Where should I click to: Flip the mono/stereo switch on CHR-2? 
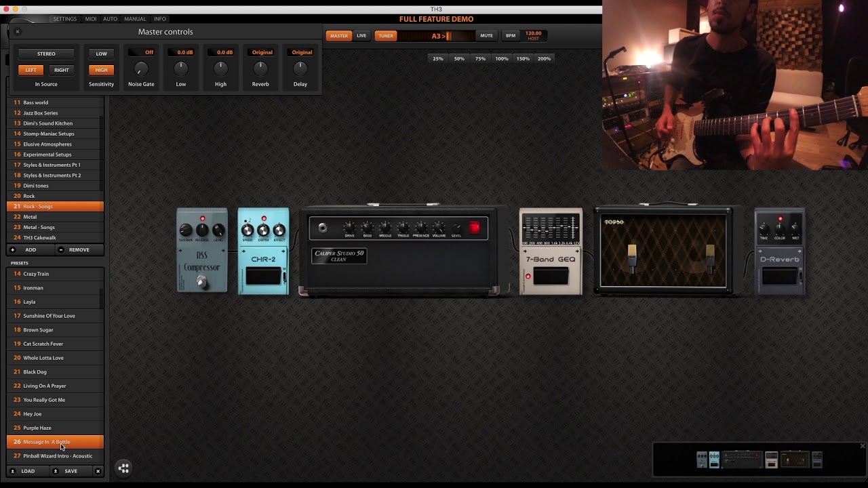(285, 277)
